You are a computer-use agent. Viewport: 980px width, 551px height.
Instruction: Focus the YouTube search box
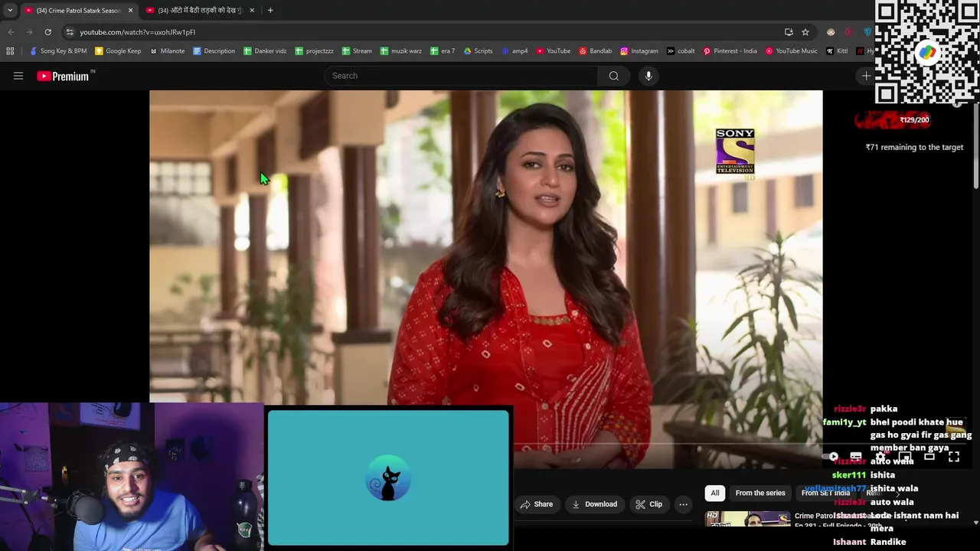[x=462, y=76]
